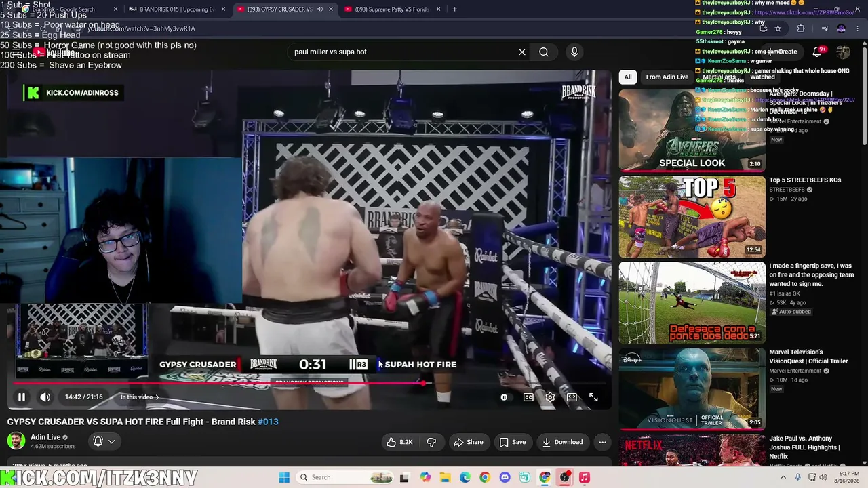Switch to theater mode
The height and width of the screenshot is (488, 868).
(x=572, y=397)
